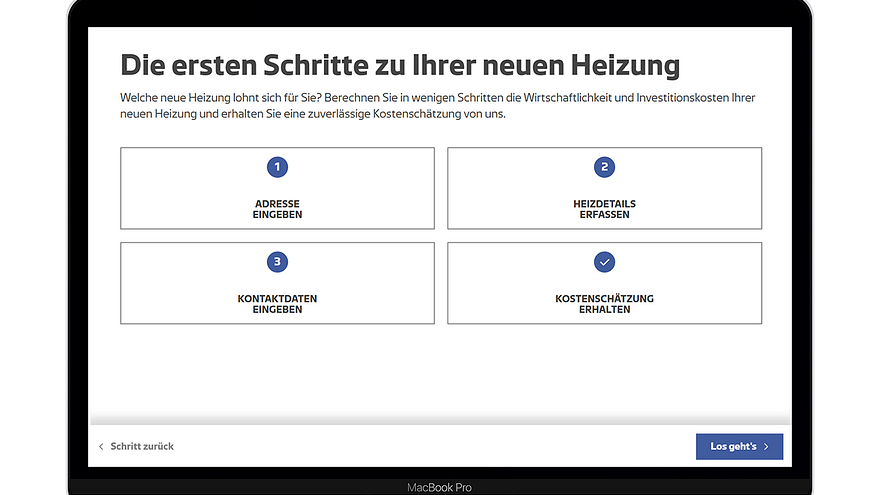
Task: Click the Los geht's button
Action: 739,447
